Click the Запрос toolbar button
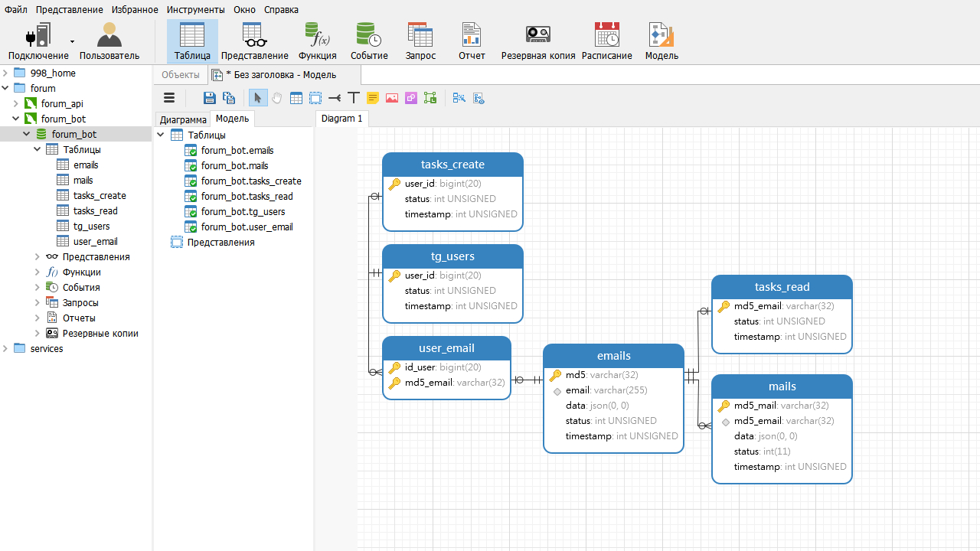This screenshot has width=980, height=551. click(x=420, y=41)
